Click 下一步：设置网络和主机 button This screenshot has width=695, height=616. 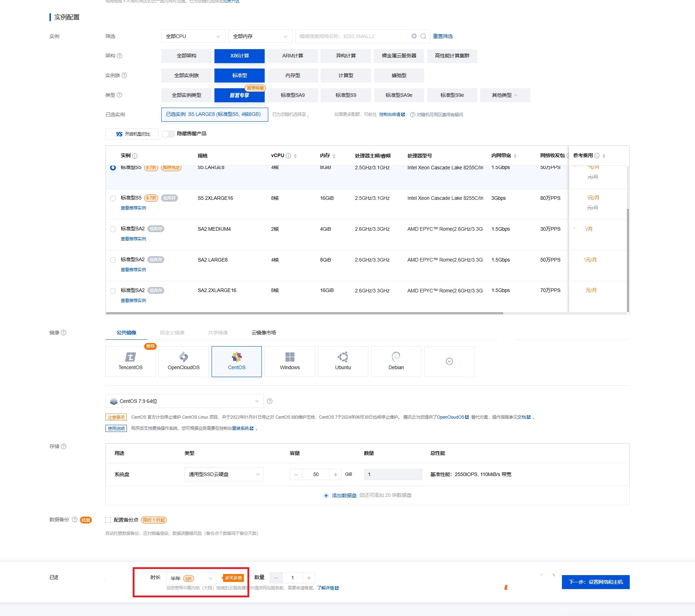(596, 582)
